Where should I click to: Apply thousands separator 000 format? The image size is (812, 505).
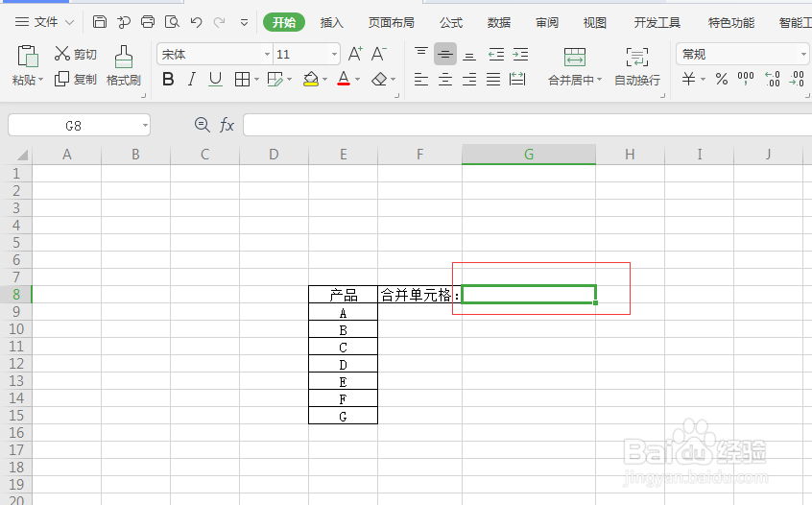[x=746, y=79]
